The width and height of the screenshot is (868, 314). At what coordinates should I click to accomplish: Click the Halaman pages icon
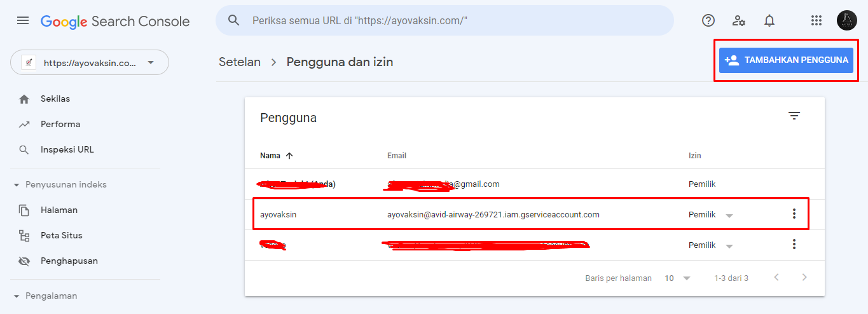click(24, 210)
